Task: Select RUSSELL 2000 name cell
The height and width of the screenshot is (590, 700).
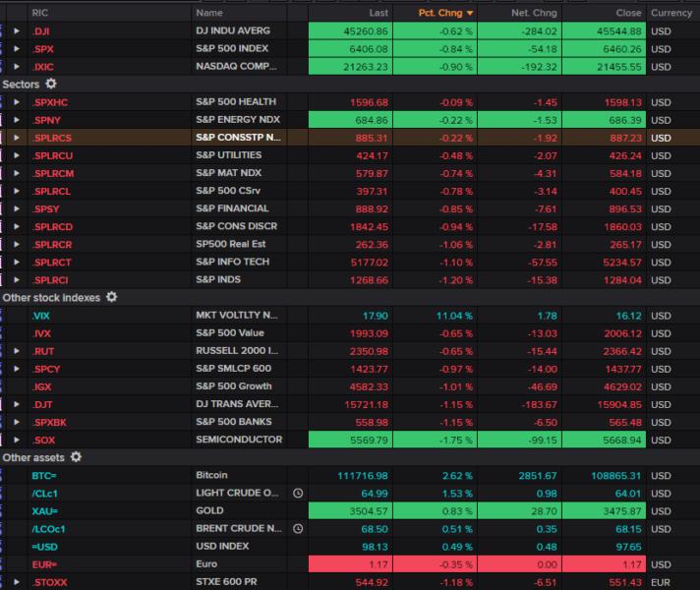Action: tap(237, 351)
